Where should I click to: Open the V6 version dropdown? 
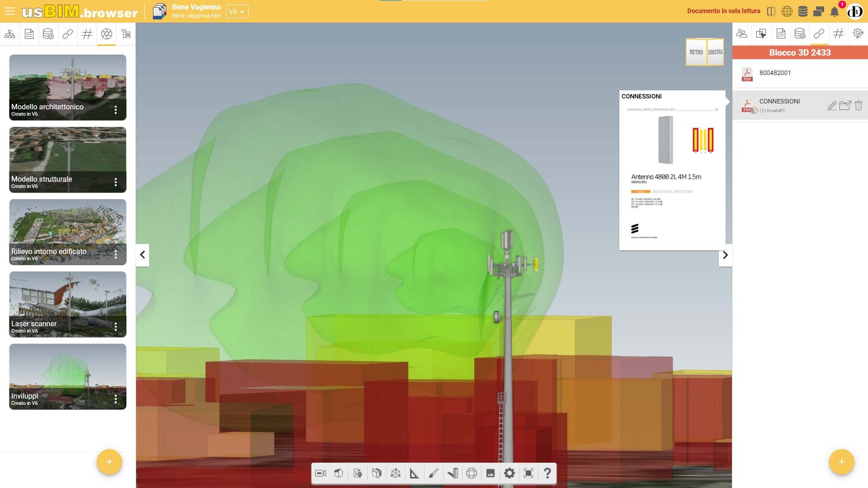[x=237, y=11]
